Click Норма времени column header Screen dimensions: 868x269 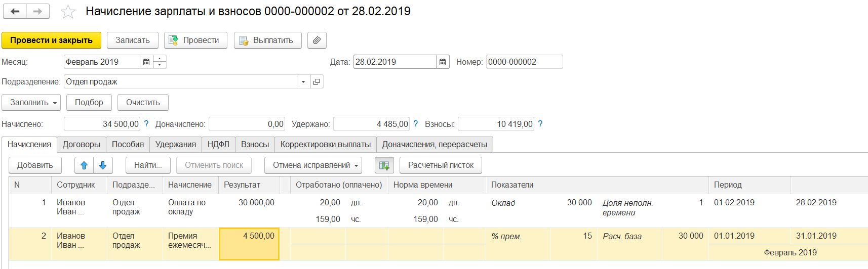pos(437,185)
